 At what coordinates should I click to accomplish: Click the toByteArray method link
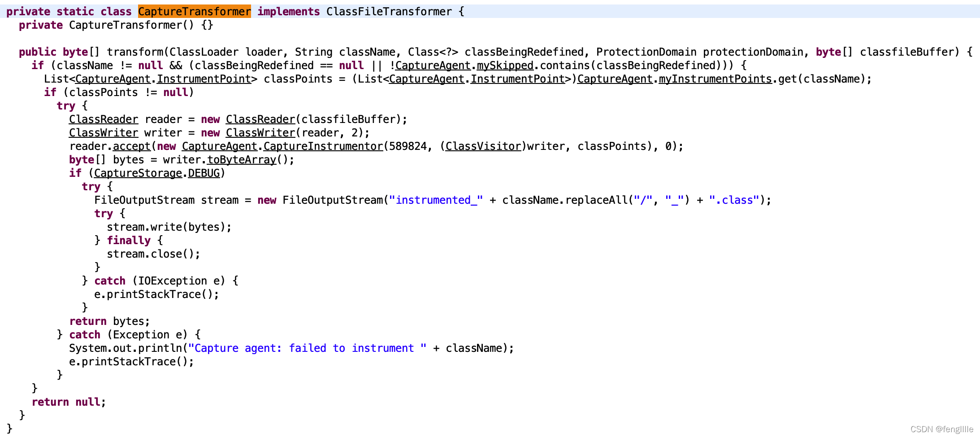(x=242, y=160)
